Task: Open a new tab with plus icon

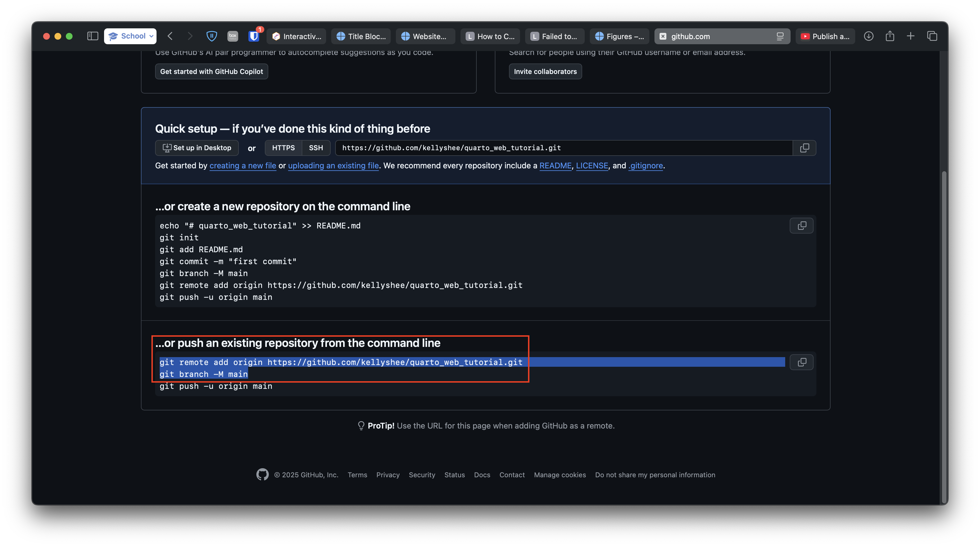Action: (911, 36)
